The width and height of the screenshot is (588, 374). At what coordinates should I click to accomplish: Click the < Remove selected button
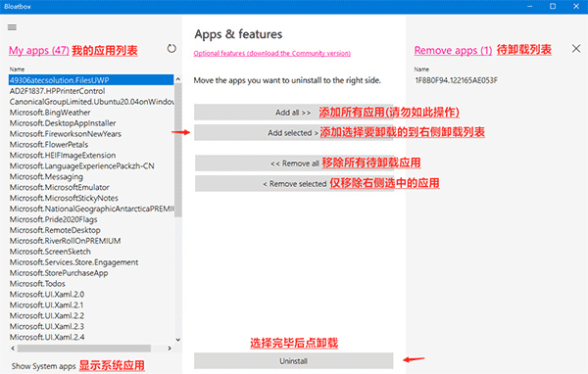[x=294, y=184]
